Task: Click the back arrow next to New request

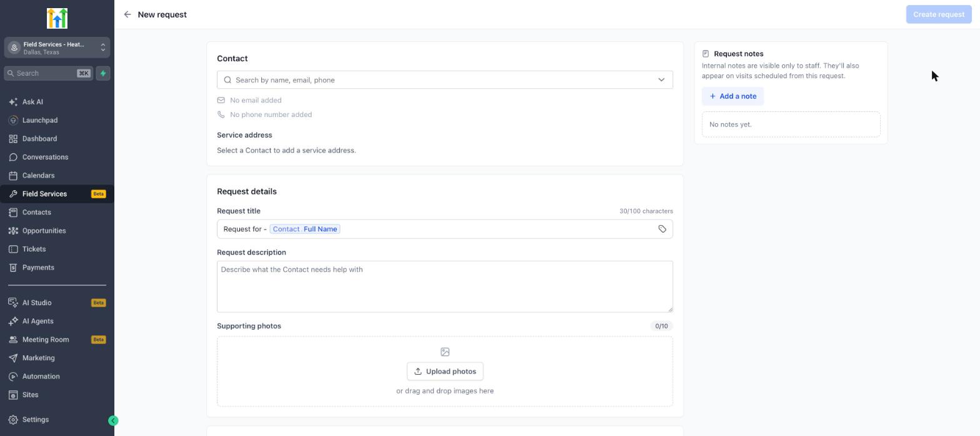Action: pos(127,14)
